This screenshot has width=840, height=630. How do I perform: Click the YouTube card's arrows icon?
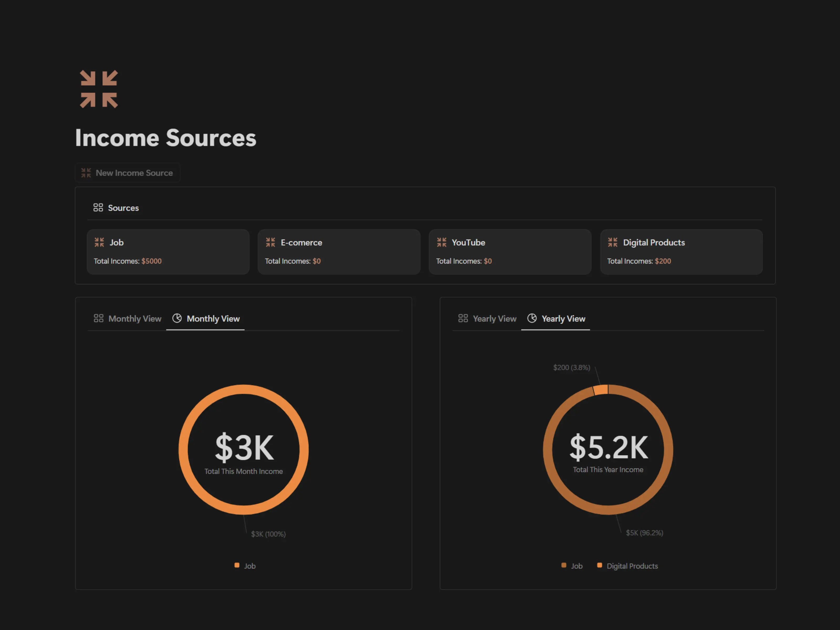441,242
